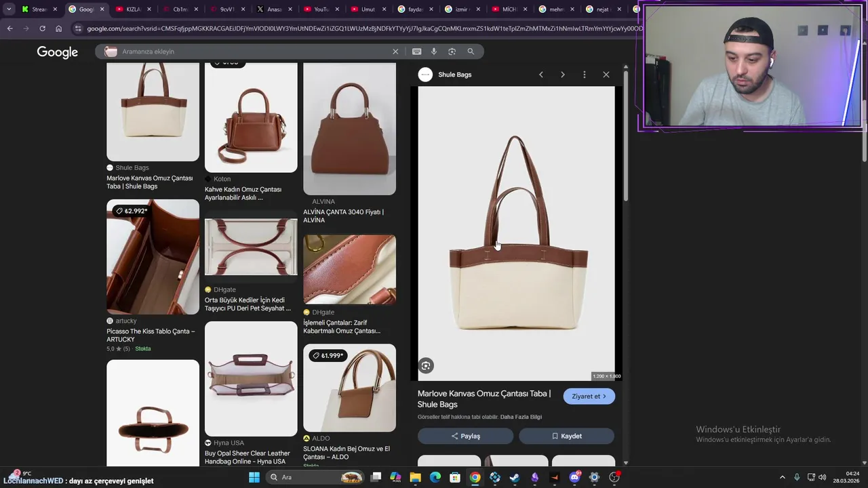Open Hyna USA clear handbag thumbnail
Viewport: 868px width, 488px height.
(x=251, y=378)
